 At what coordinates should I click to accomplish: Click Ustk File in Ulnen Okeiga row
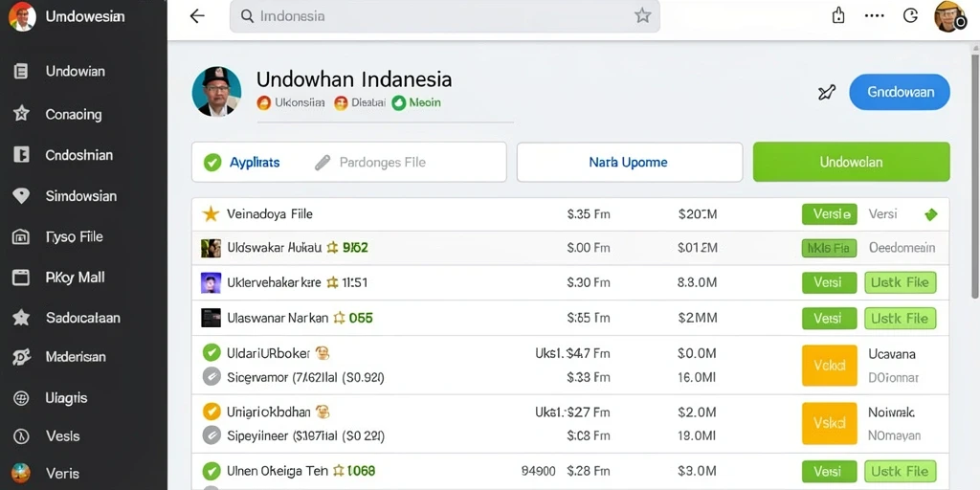click(900, 471)
